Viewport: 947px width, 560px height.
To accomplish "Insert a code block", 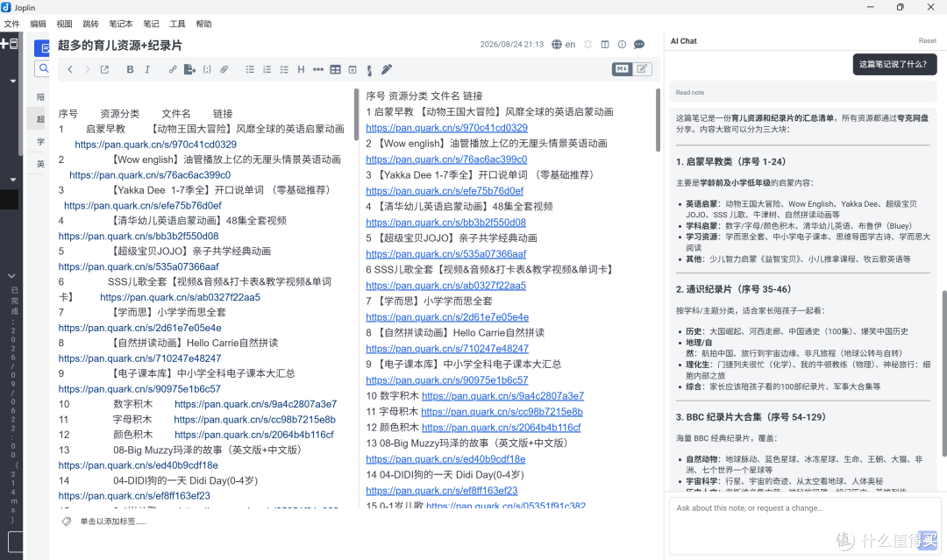I will tap(207, 69).
